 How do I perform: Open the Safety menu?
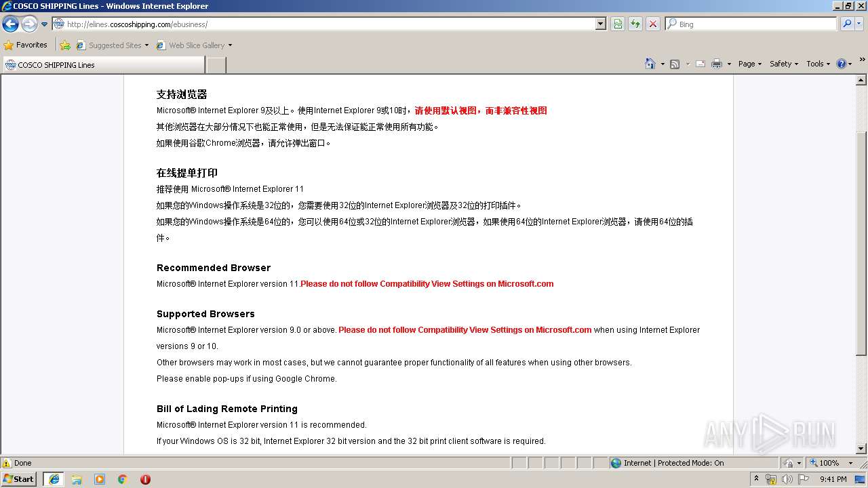point(784,64)
